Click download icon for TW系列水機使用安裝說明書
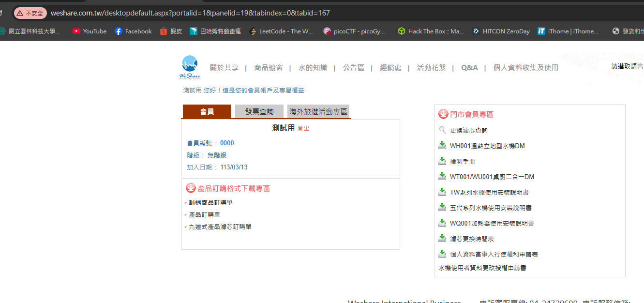Viewport: 644px width, 303px height. coord(442,192)
